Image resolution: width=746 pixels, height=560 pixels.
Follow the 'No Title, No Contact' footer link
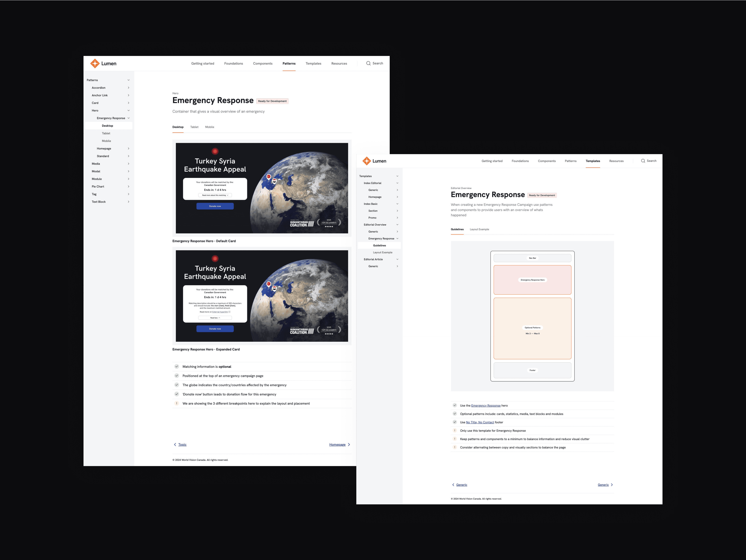point(480,422)
